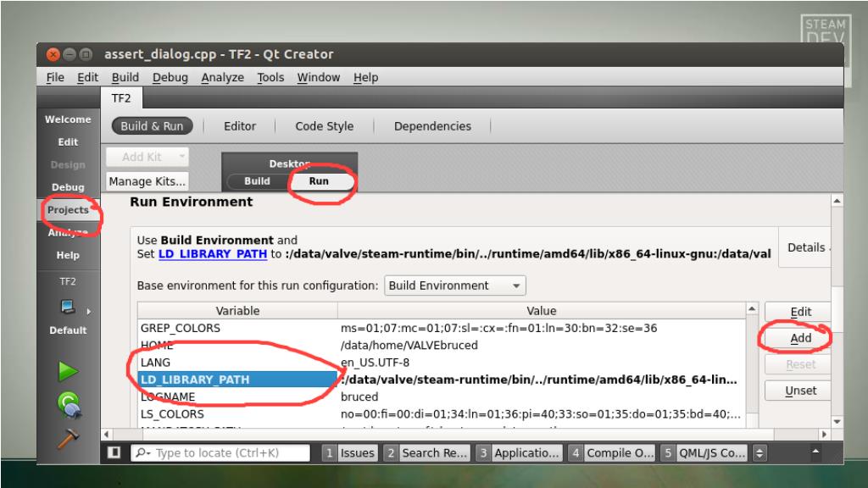This screenshot has width=868, height=488.
Task: Open the Build menu
Action: [x=125, y=77]
